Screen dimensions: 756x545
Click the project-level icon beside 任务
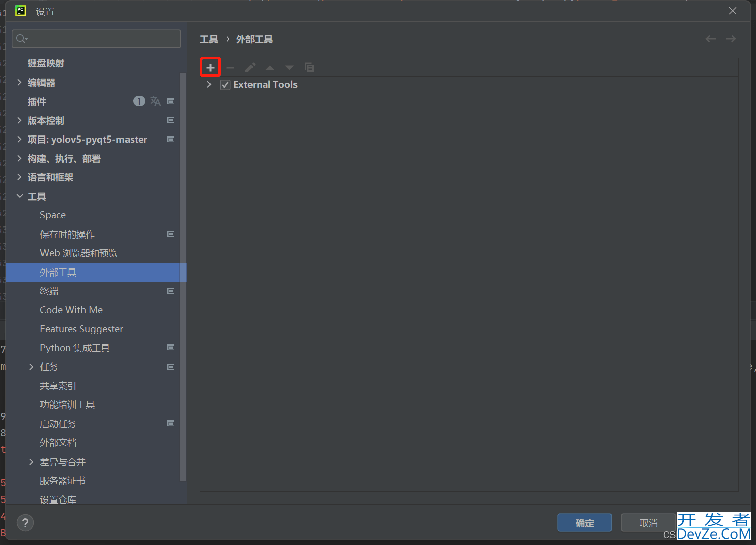pos(171,367)
